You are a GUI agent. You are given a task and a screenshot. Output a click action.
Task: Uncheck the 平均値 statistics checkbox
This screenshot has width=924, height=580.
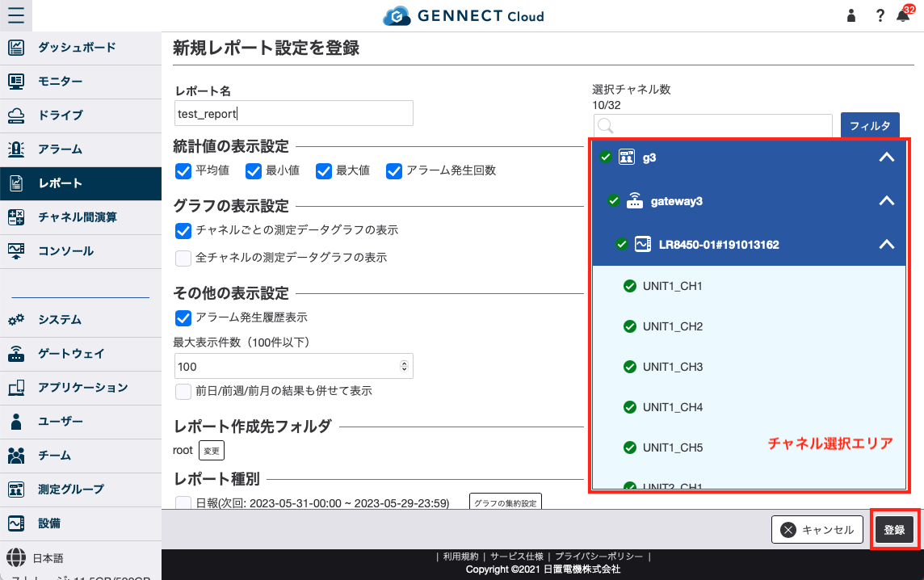click(183, 170)
